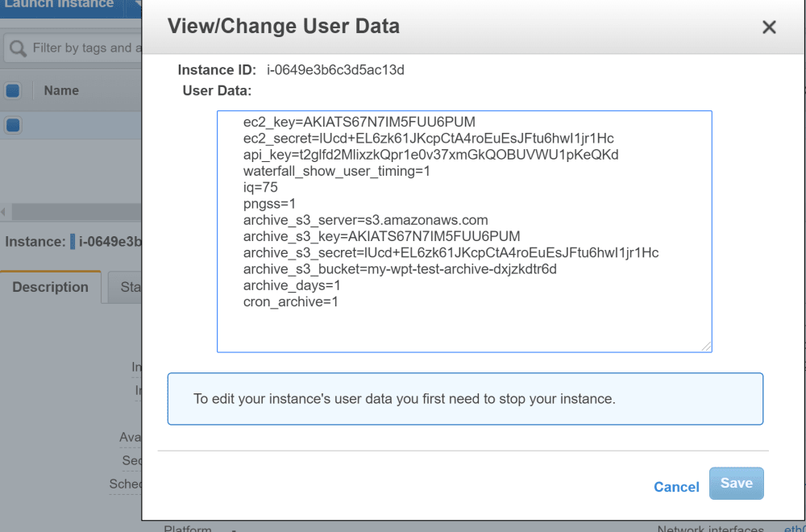Viewport: 806px width, 532px height.
Task: Dismiss the dialog using the X icon
Action: pos(769,27)
